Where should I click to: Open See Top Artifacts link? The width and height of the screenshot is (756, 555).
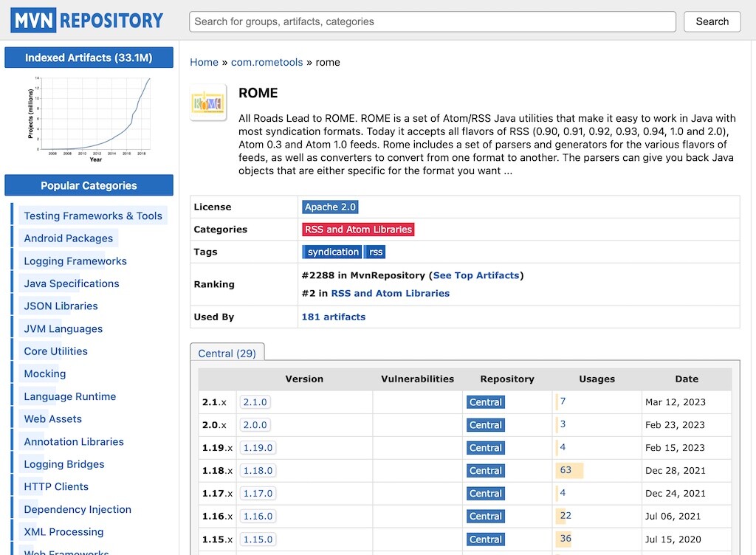476,275
